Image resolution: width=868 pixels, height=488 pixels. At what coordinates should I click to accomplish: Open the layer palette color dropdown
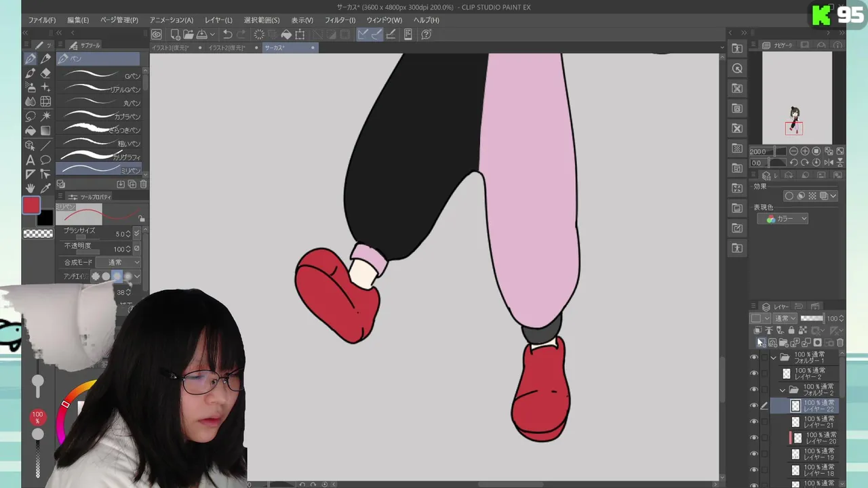coord(760,319)
